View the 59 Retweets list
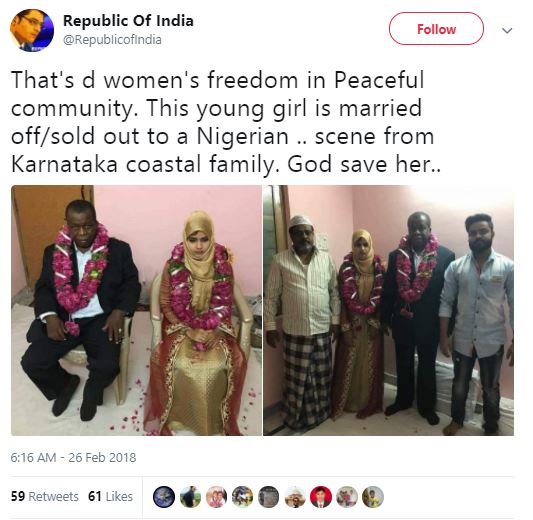533x520 pixels. coord(45,497)
